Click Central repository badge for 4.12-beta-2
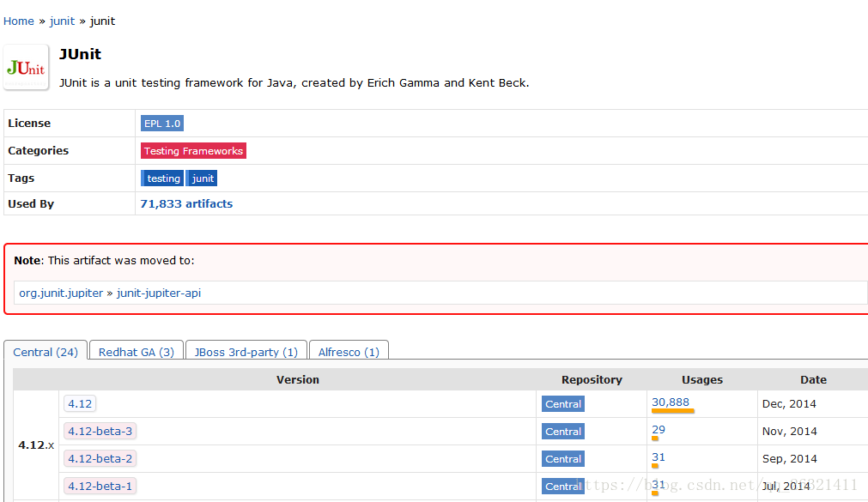This screenshot has width=868, height=502. (563, 459)
